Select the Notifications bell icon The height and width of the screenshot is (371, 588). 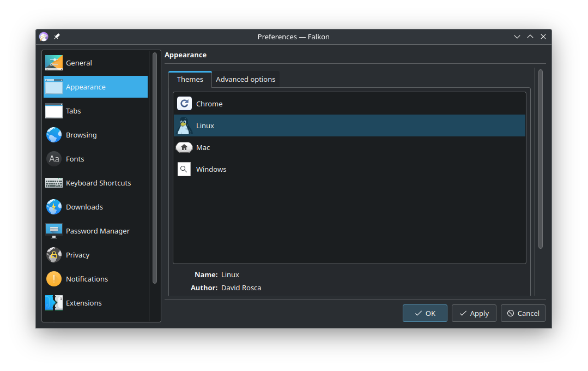53,279
